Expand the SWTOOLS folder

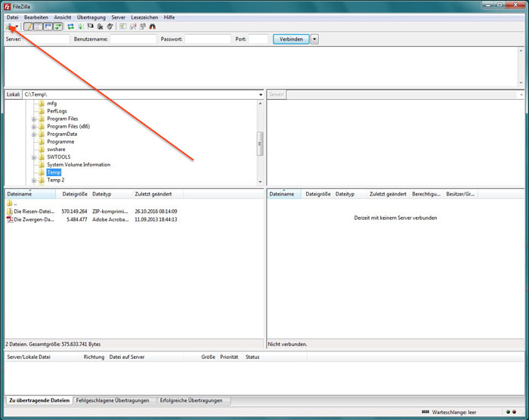click(x=34, y=157)
